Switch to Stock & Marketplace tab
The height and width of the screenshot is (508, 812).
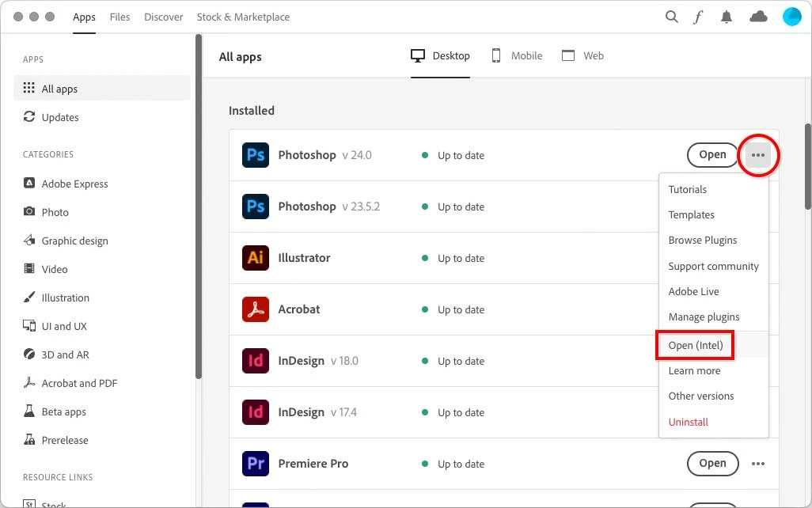(x=243, y=17)
